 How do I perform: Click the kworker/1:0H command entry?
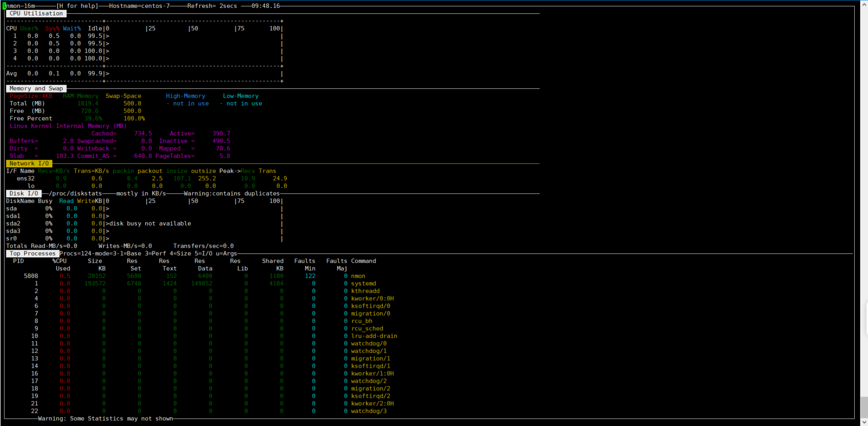tap(372, 373)
